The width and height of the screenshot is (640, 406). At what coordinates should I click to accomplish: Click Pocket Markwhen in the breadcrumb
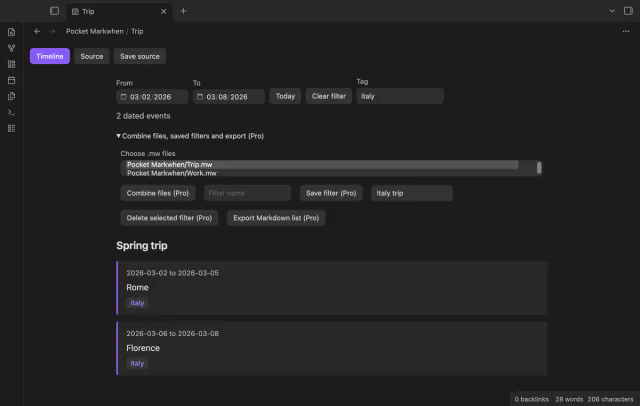(94, 31)
